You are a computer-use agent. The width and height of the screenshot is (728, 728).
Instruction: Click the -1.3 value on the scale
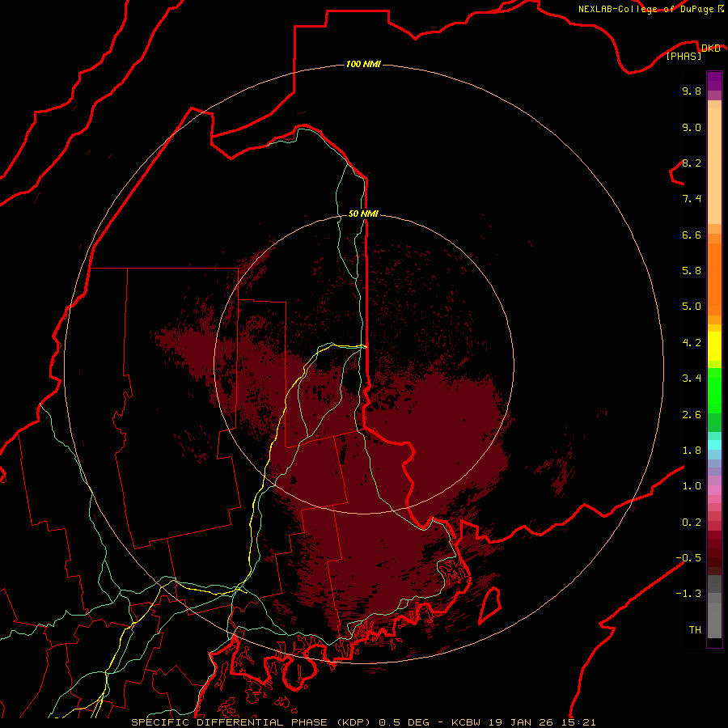pyautogui.click(x=688, y=594)
